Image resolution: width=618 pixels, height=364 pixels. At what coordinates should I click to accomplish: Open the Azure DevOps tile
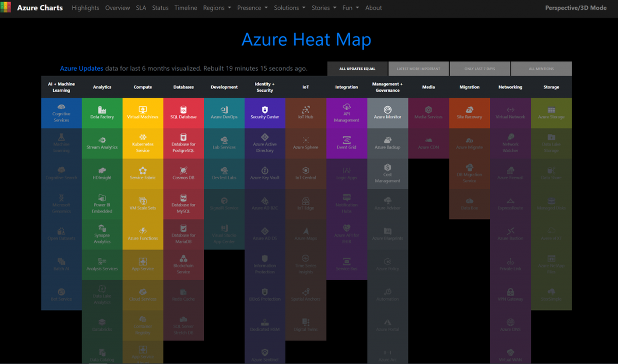(x=224, y=113)
